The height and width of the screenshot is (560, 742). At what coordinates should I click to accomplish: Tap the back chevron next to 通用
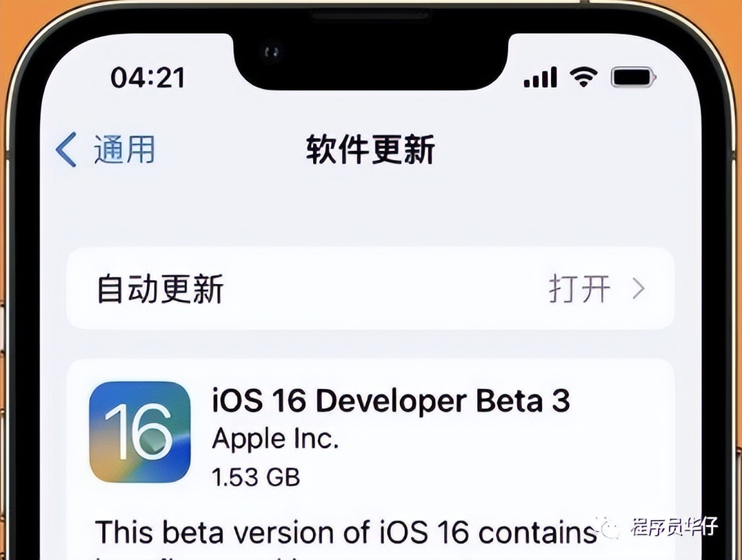pos(67,150)
